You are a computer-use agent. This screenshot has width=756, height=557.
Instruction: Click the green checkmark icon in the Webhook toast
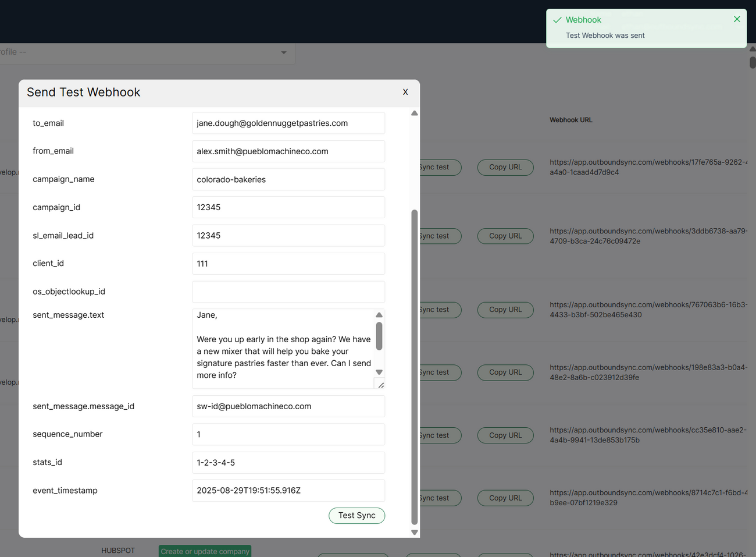click(x=557, y=19)
